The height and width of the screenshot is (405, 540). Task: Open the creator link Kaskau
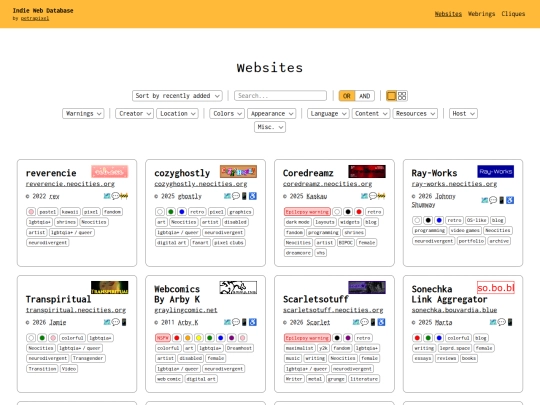coord(317,196)
